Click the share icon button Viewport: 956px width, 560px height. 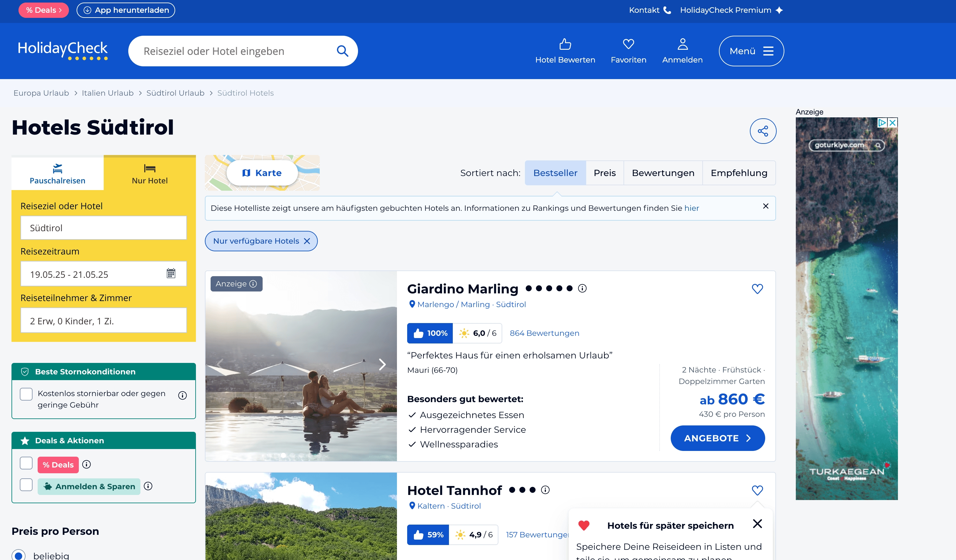point(763,131)
